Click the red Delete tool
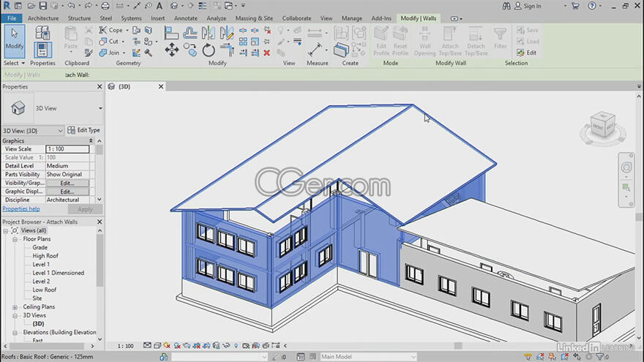 (x=267, y=53)
